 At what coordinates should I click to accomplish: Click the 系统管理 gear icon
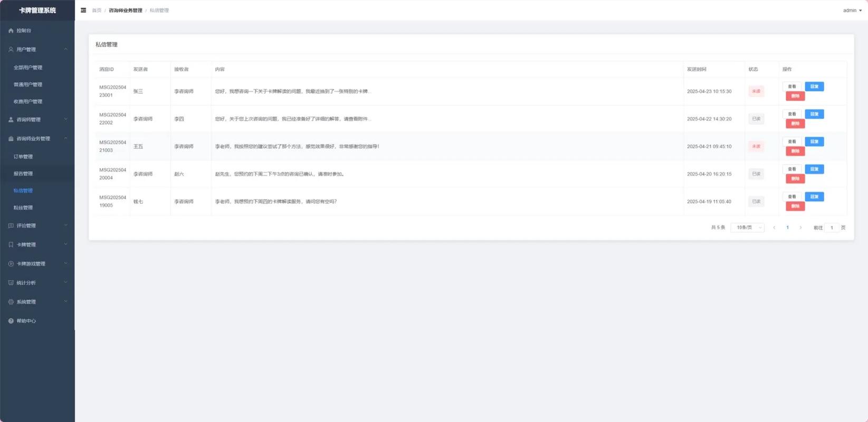coord(11,302)
